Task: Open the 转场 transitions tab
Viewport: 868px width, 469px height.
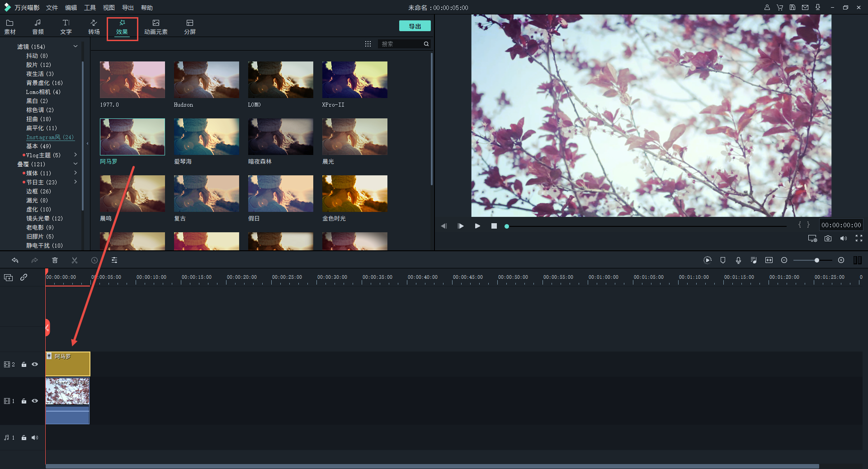Action: click(94, 27)
